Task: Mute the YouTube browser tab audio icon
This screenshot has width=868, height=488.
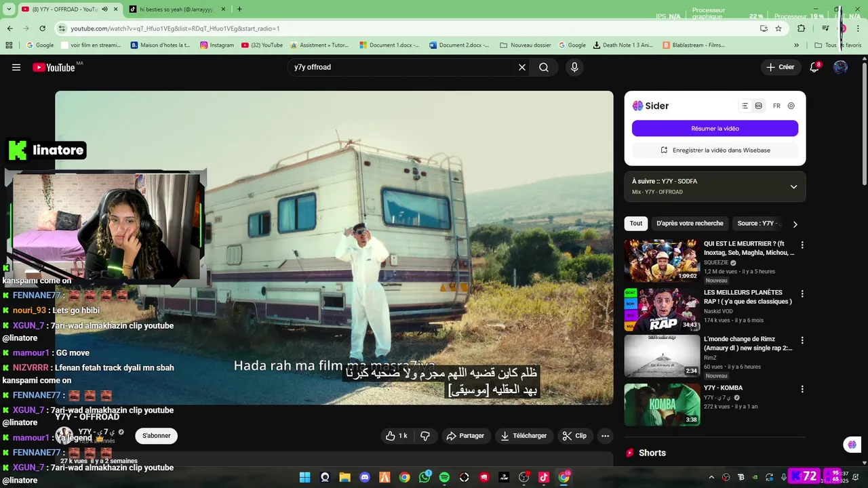Action: [105, 9]
